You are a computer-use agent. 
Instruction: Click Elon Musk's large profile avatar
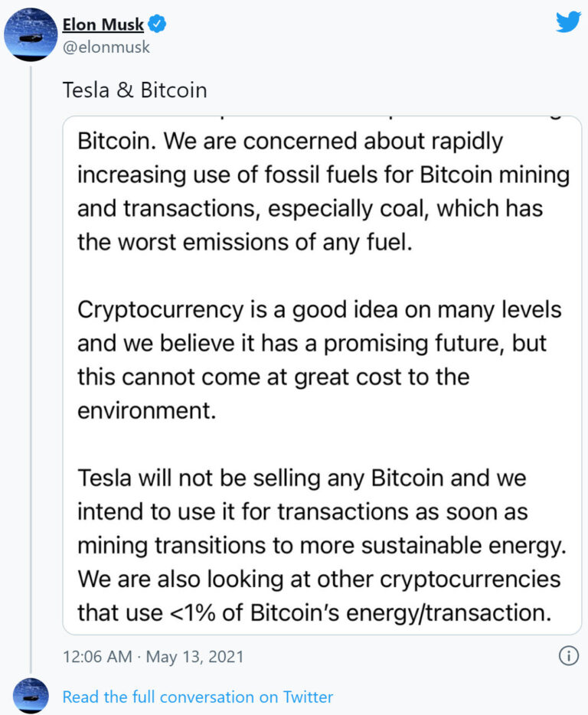pos(31,35)
